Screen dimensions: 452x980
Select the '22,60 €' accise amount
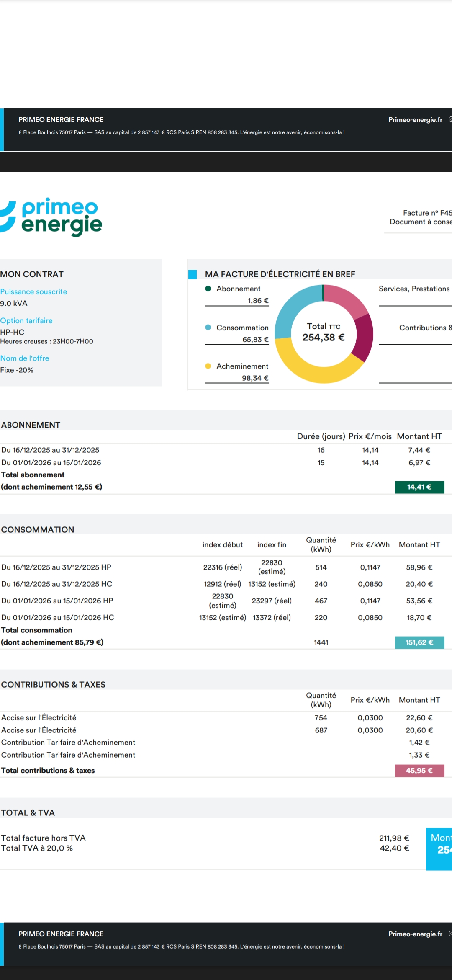pos(419,718)
